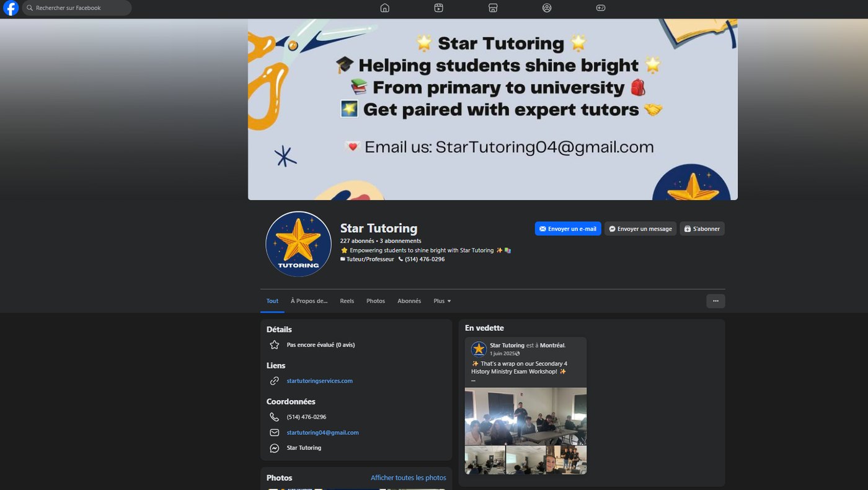Open the Star Tutoring cover photo
The image size is (868, 490).
493,109
